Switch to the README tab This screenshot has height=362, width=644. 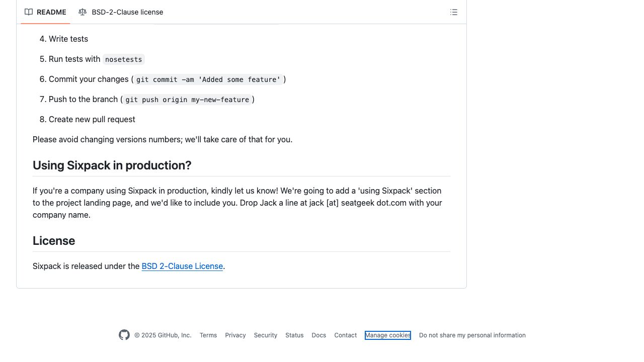[45, 12]
